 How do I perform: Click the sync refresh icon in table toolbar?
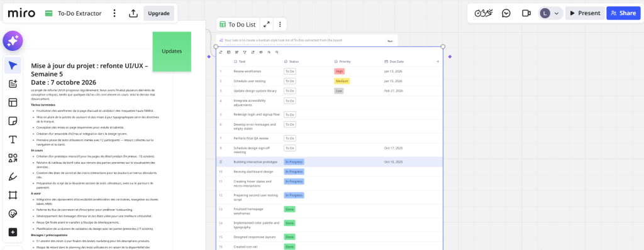[221, 52]
